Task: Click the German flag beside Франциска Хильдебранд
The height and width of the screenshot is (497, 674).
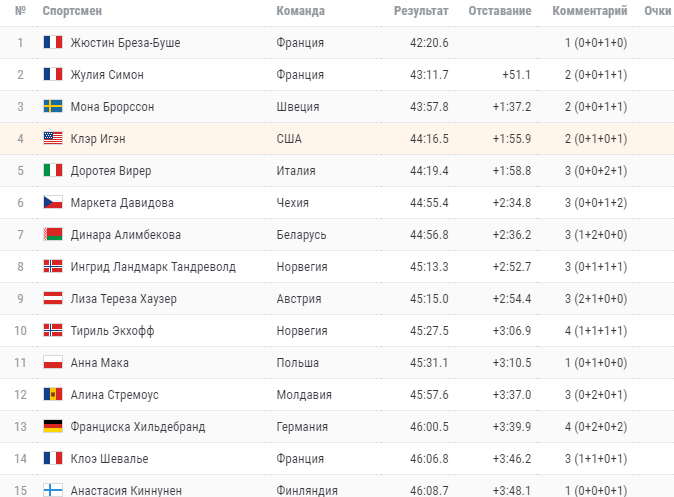Action: click(53, 427)
